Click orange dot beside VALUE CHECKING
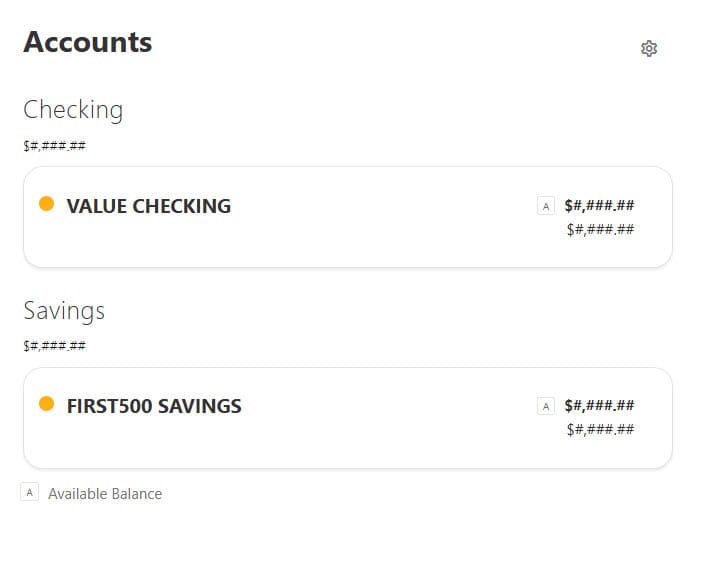 pos(46,204)
